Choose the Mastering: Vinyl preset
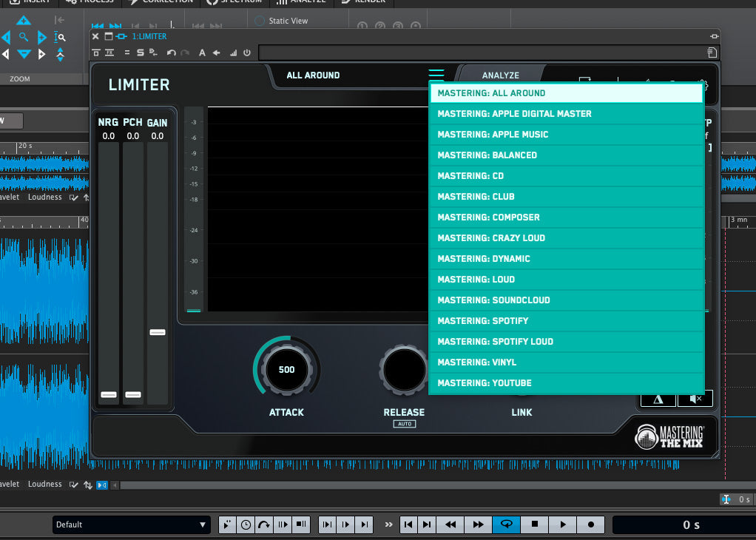This screenshot has width=756, height=540. click(567, 362)
